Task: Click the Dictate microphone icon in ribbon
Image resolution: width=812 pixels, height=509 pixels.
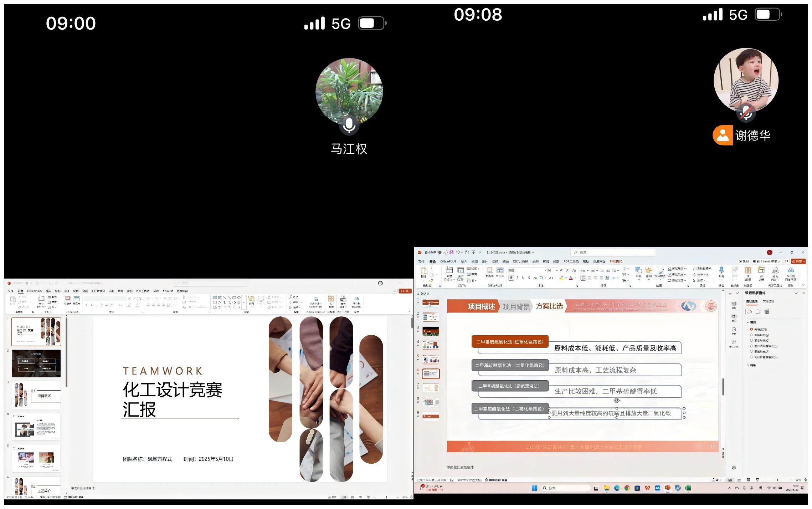Action: click(721, 271)
